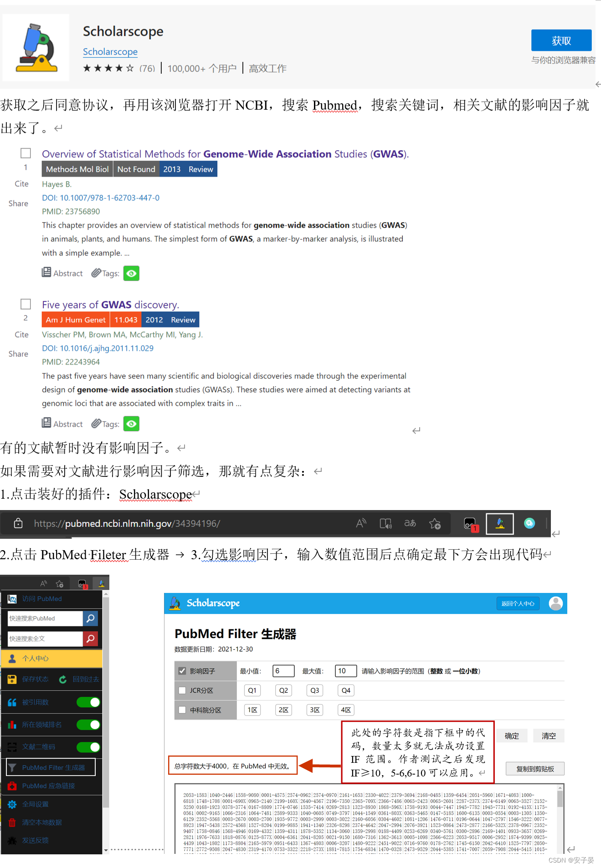Click the pubmed.ncbi.nlm.nih.gov URL field
The image size is (601, 868).
127,523
